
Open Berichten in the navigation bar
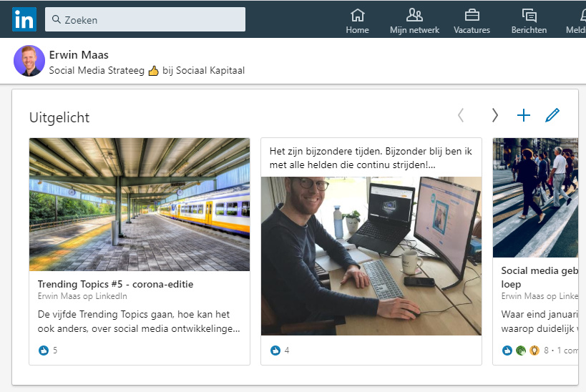[529, 21]
